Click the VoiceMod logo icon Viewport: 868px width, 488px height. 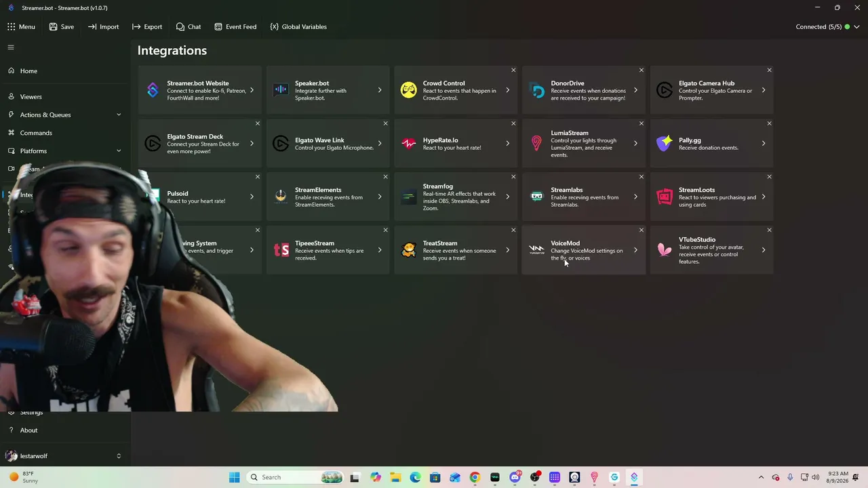536,250
